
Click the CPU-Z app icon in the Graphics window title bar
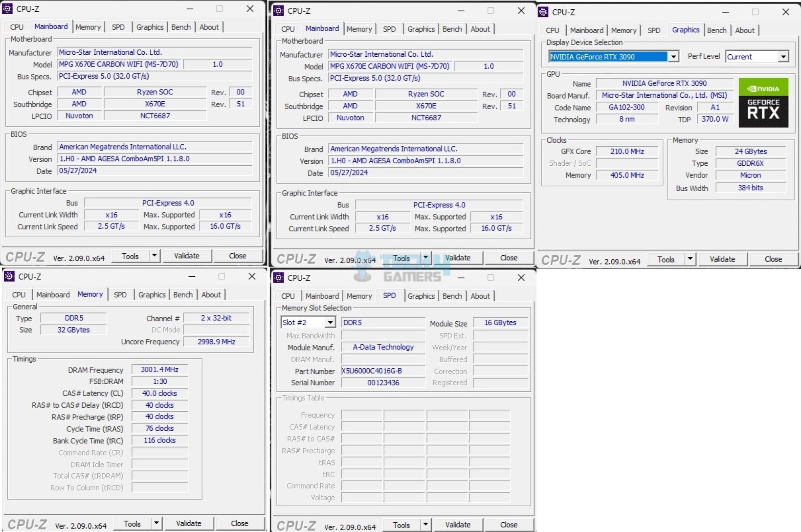pyautogui.click(x=543, y=12)
